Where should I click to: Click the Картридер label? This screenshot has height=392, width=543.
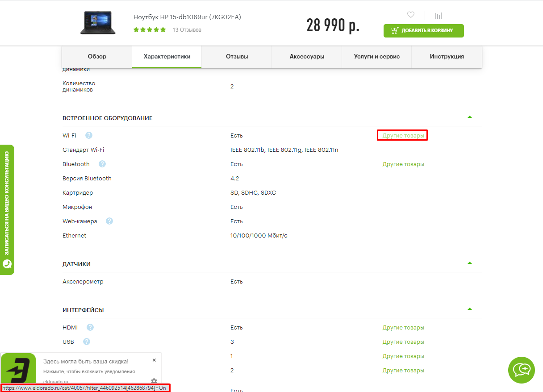click(x=78, y=192)
